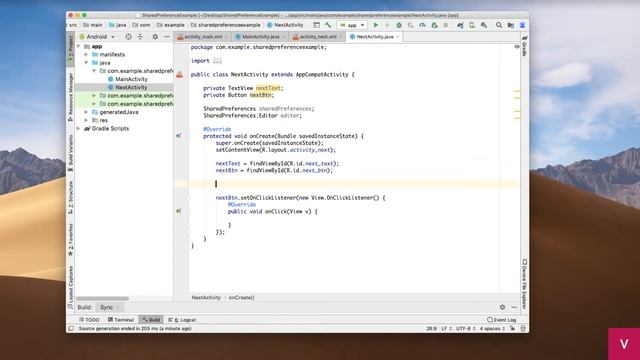Select the NextActivity.java tab
This screenshot has width=640, height=360.
(x=374, y=37)
